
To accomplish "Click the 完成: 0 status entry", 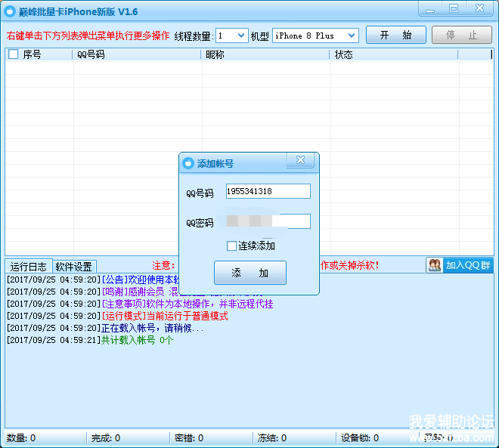I will point(106,438).
